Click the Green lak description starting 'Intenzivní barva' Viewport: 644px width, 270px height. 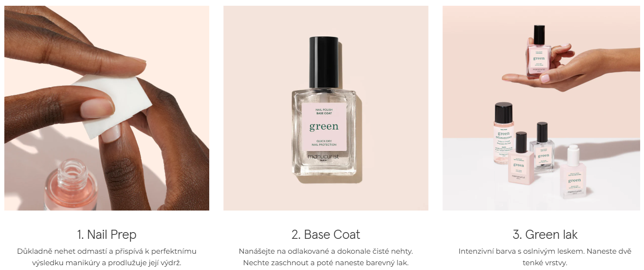[545, 257]
